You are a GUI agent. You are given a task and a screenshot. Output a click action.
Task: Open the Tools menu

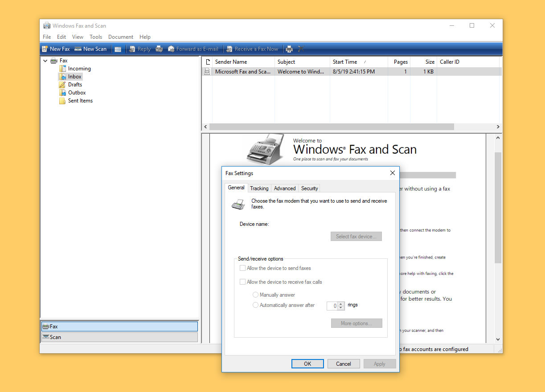(x=96, y=37)
